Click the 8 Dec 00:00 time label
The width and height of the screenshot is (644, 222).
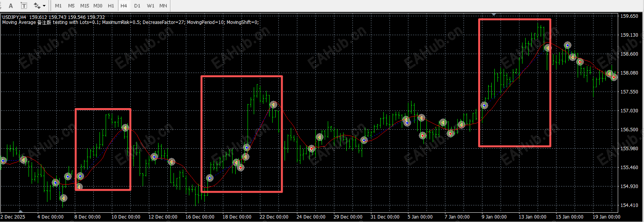click(88, 217)
